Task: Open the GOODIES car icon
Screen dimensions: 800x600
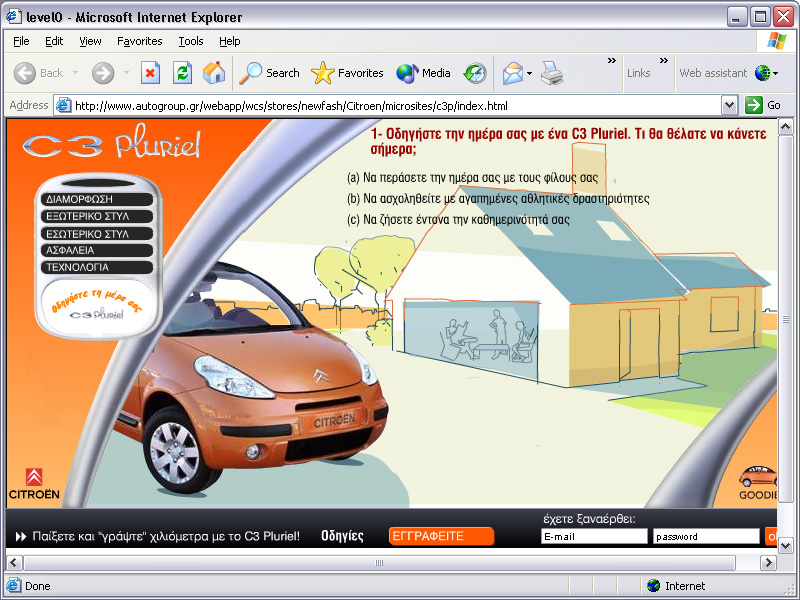Action: (x=758, y=482)
